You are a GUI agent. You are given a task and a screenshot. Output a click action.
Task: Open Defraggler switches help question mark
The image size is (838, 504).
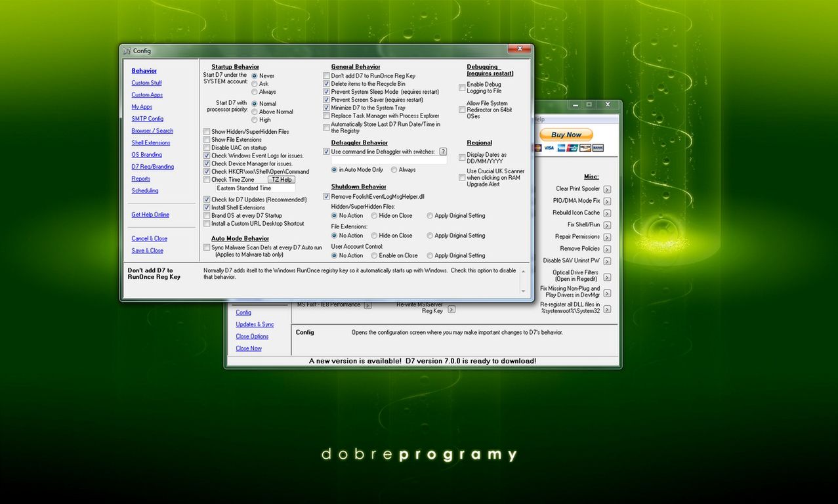443,152
